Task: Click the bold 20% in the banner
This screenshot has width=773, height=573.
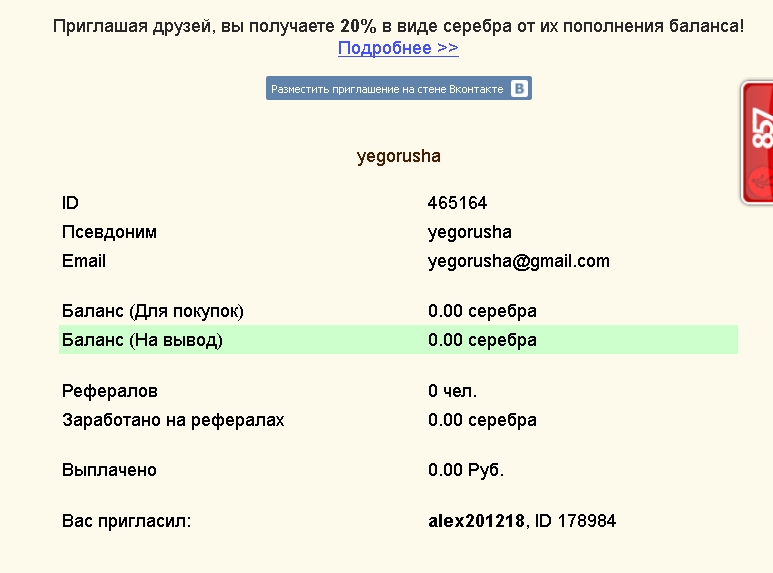Action: coord(358,26)
